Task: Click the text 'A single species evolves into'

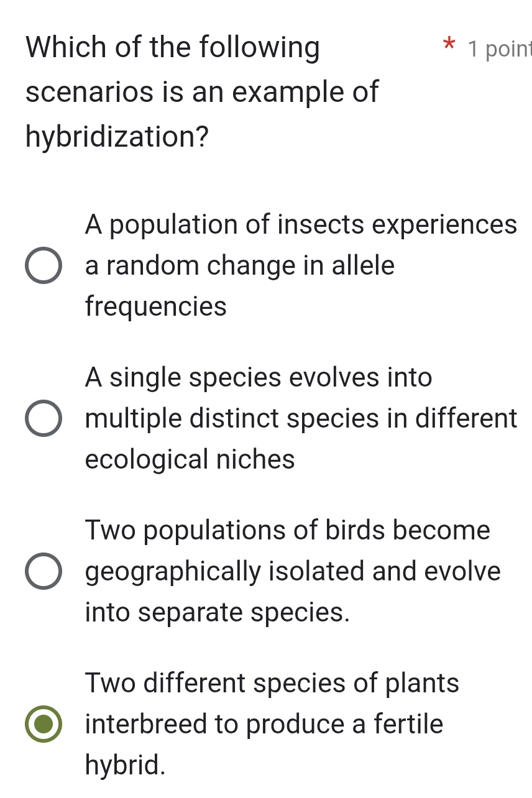Action: pyautogui.click(x=259, y=377)
